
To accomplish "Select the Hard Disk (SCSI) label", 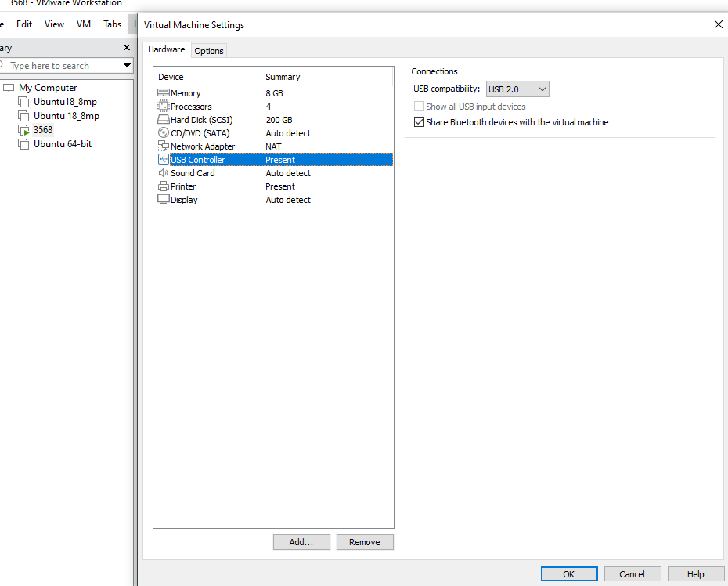I will click(x=201, y=120).
